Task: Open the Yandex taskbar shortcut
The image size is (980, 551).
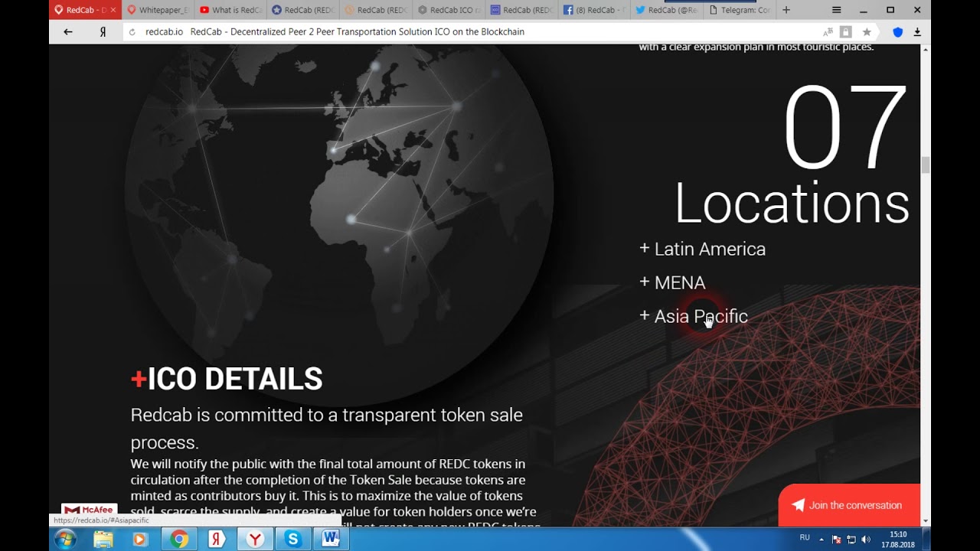Action: pyautogui.click(x=217, y=540)
